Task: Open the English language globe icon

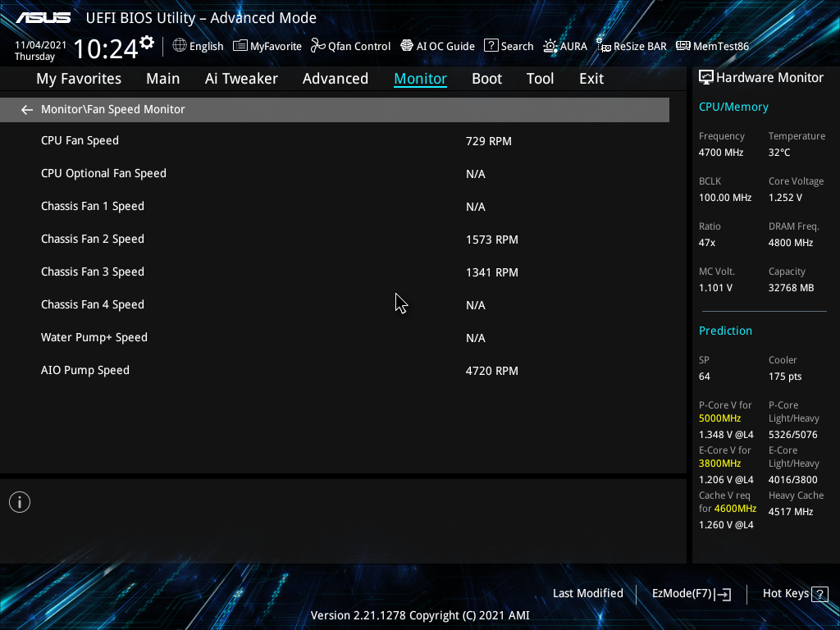Action: (x=180, y=46)
